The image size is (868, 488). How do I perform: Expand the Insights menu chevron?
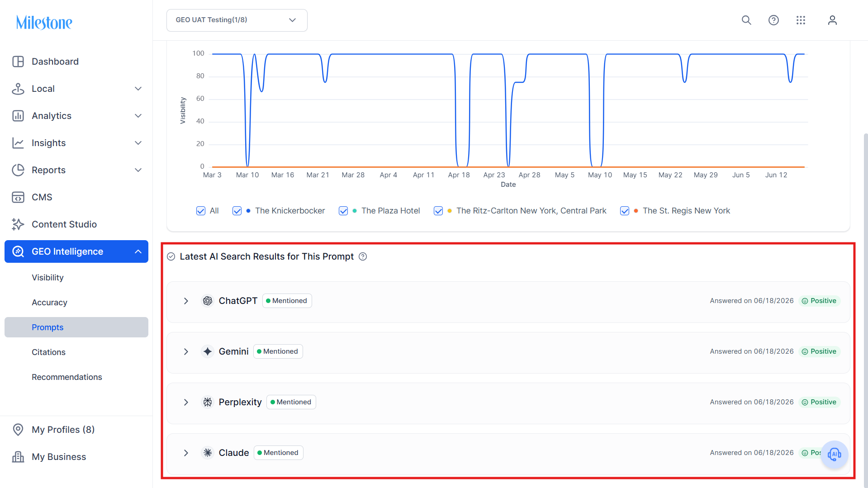138,143
